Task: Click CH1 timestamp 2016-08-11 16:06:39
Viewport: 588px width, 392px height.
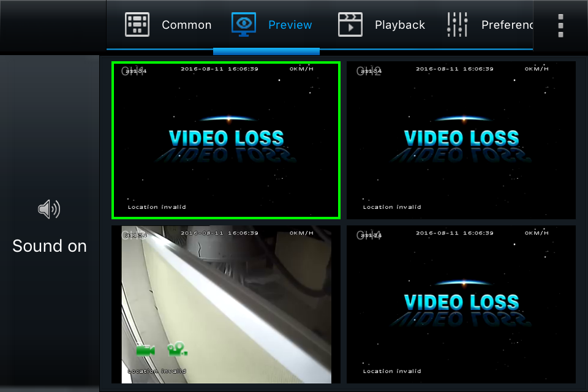Action: coord(219,69)
